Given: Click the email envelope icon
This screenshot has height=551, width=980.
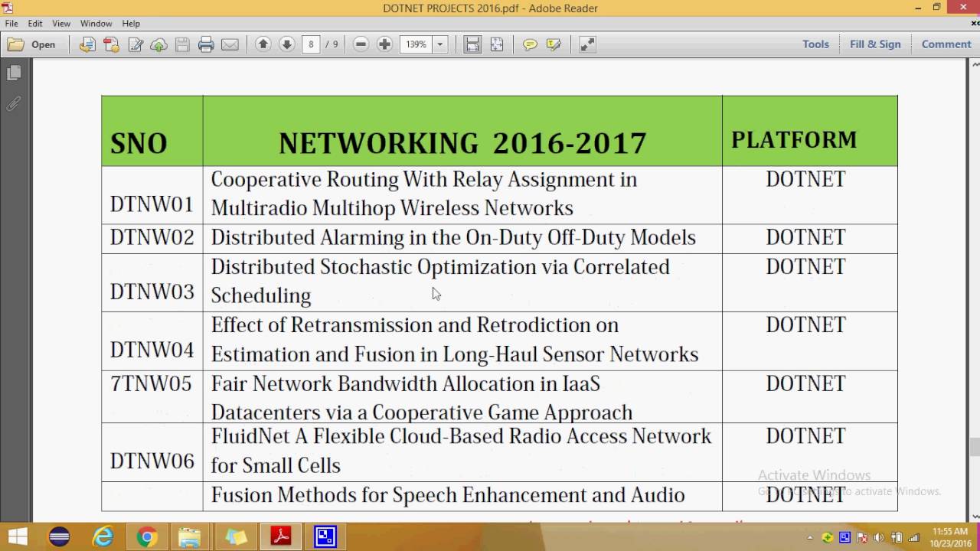Looking at the screenshot, I should 230,44.
